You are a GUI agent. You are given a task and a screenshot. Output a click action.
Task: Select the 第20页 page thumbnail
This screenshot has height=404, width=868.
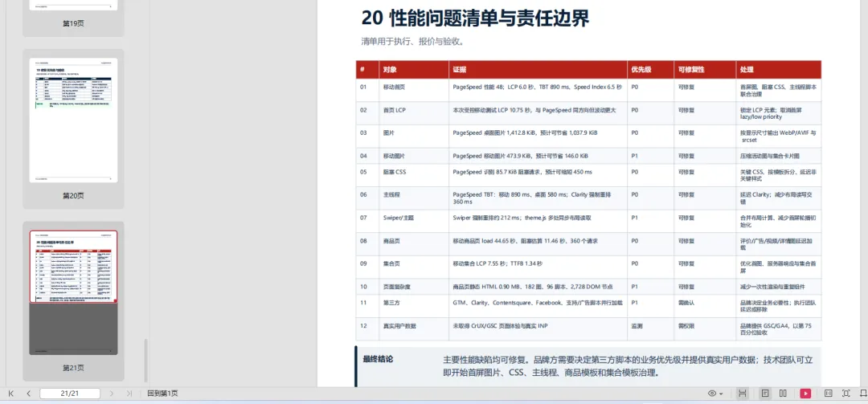coord(74,120)
